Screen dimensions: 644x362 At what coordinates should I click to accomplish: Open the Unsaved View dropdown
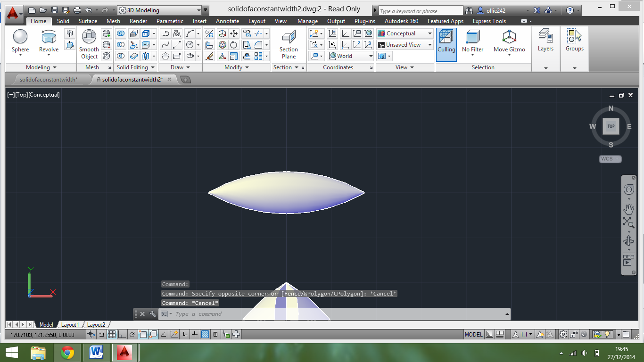(x=405, y=45)
